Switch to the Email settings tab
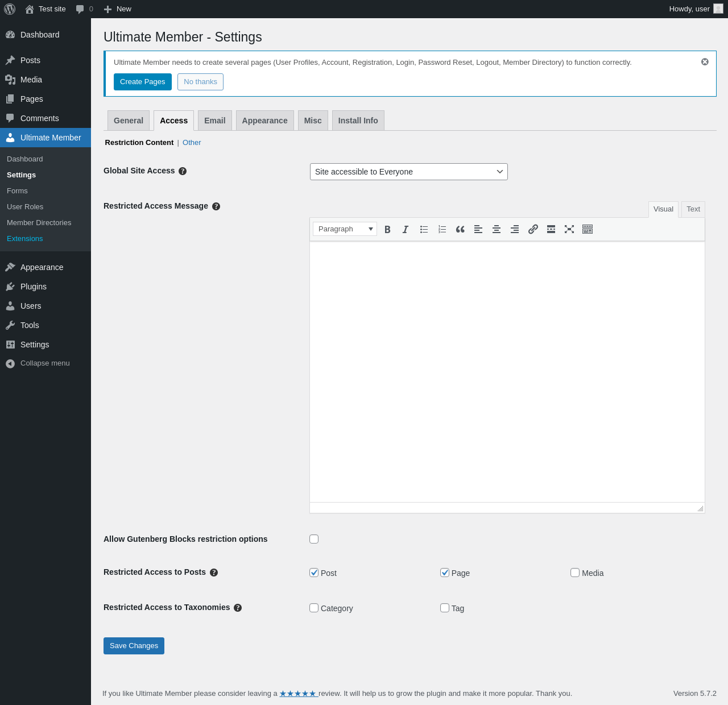The height and width of the screenshot is (705, 728). click(215, 121)
